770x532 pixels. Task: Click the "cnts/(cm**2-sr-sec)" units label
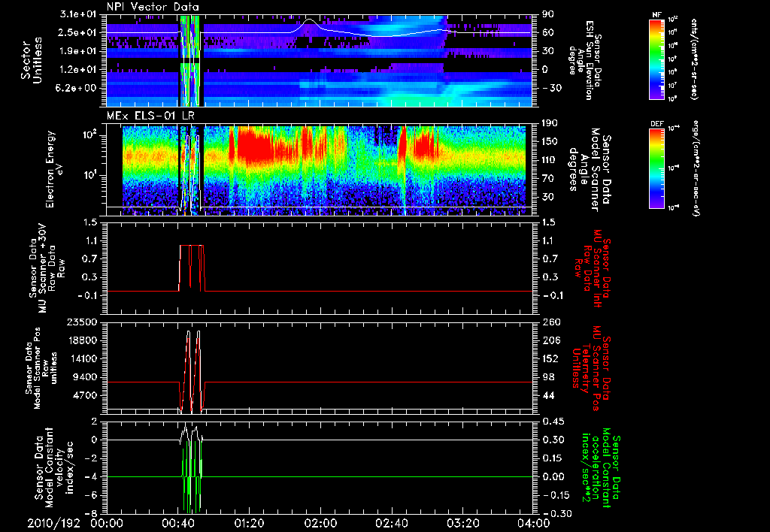[694, 59]
